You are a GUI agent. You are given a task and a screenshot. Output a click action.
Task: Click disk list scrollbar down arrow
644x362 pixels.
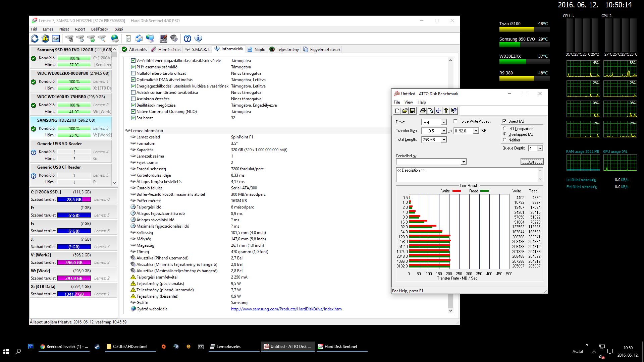(115, 183)
